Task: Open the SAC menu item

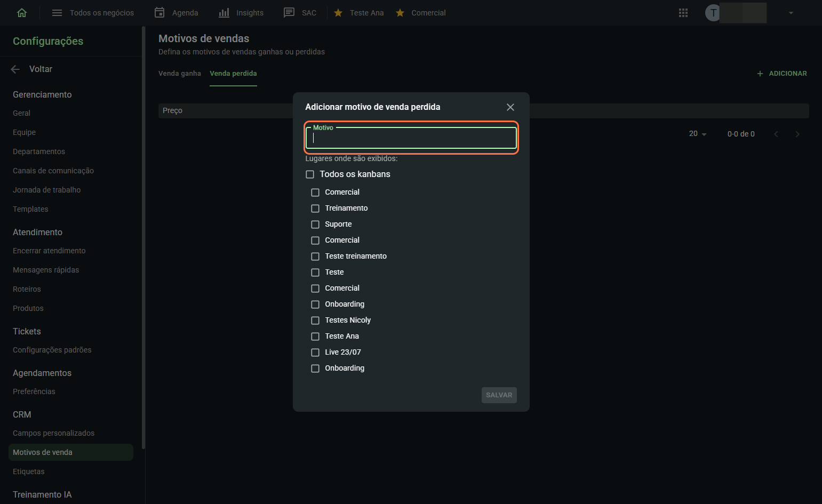Action: (309, 13)
